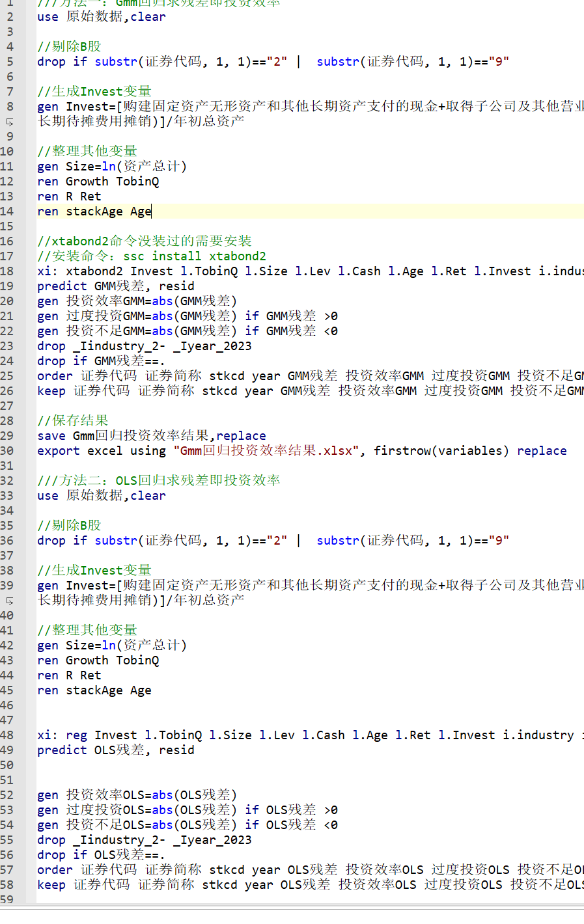Click 'gen 投资不足GMM' line
Viewport: 584px width, 924px height.
(188, 331)
